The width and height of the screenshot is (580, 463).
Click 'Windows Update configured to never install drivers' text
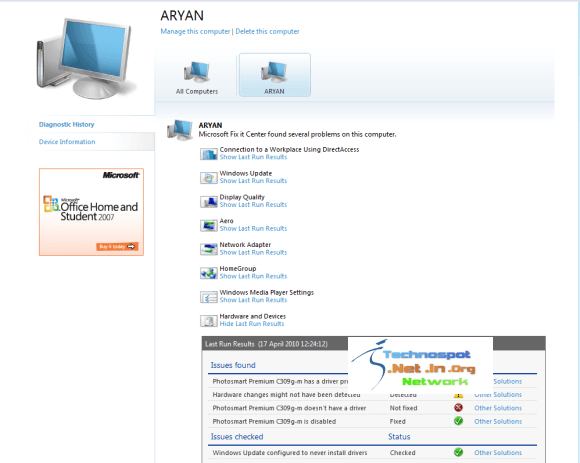click(290, 453)
